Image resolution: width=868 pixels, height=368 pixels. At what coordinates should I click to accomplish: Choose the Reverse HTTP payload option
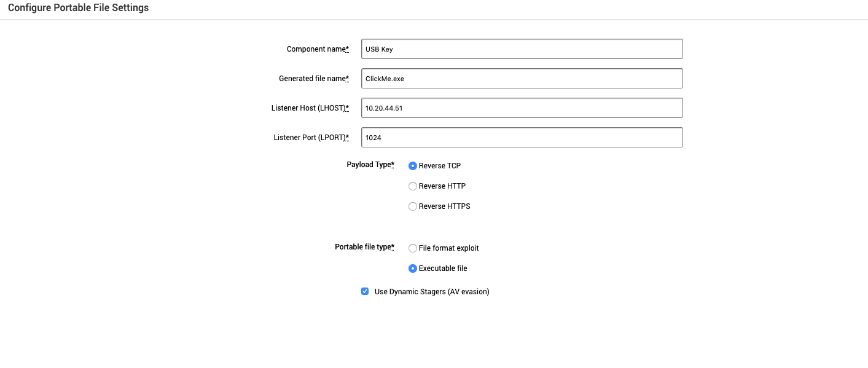[413, 186]
